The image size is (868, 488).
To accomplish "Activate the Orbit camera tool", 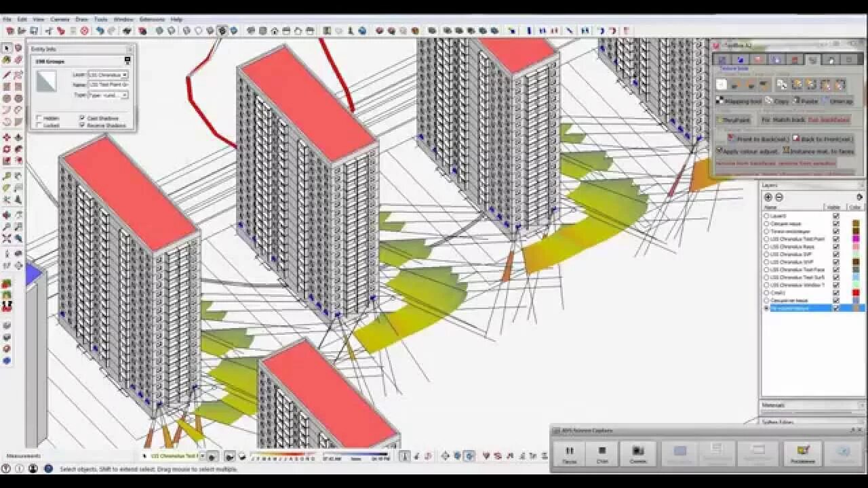I will pyautogui.click(x=7, y=214).
